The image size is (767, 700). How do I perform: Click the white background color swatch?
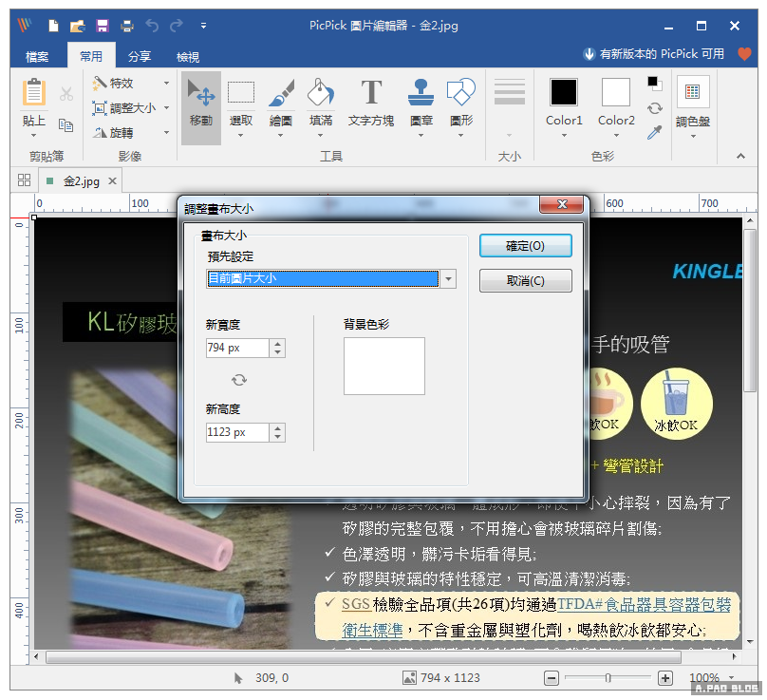tap(383, 366)
